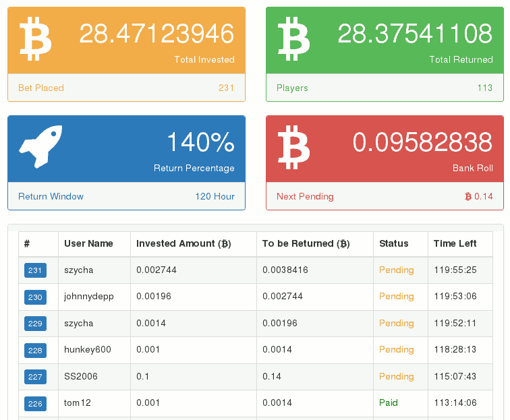Click the to-be-returned value 0.14 for SS2006
510x420 pixels.
point(272,376)
